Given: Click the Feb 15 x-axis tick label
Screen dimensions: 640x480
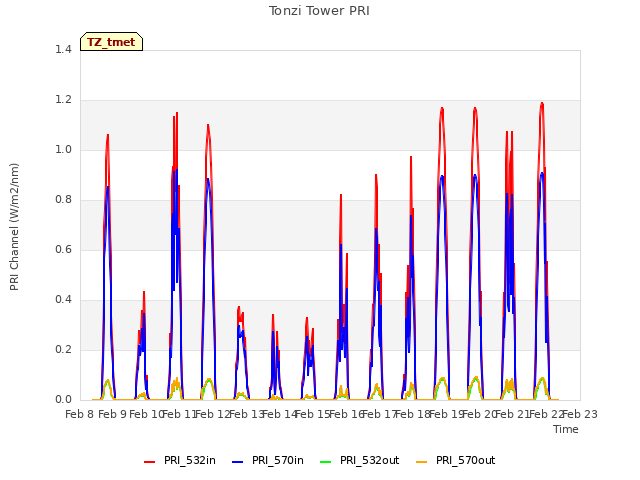Looking at the screenshot, I should tap(313, 414).
